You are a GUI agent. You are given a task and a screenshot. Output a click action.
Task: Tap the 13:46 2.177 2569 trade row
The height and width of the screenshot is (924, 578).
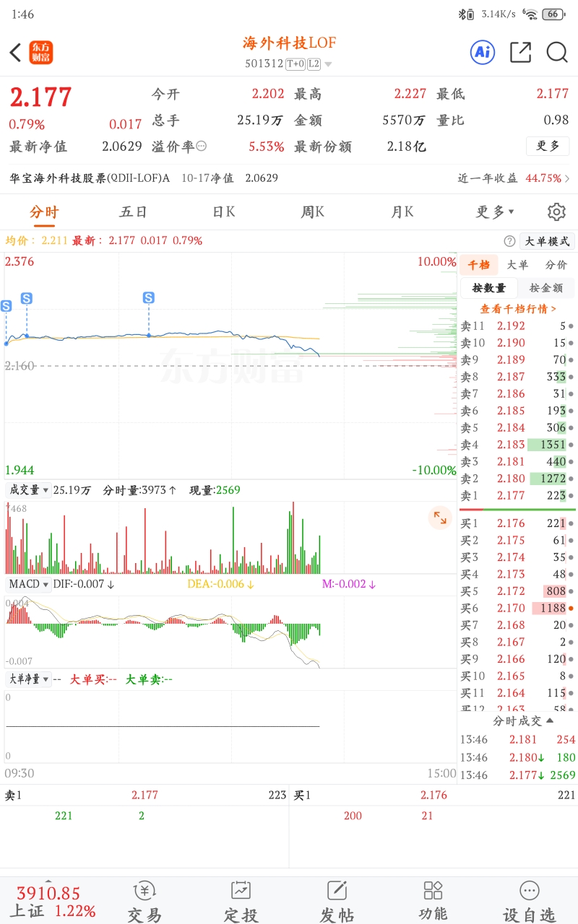click(x=517, y=775)
